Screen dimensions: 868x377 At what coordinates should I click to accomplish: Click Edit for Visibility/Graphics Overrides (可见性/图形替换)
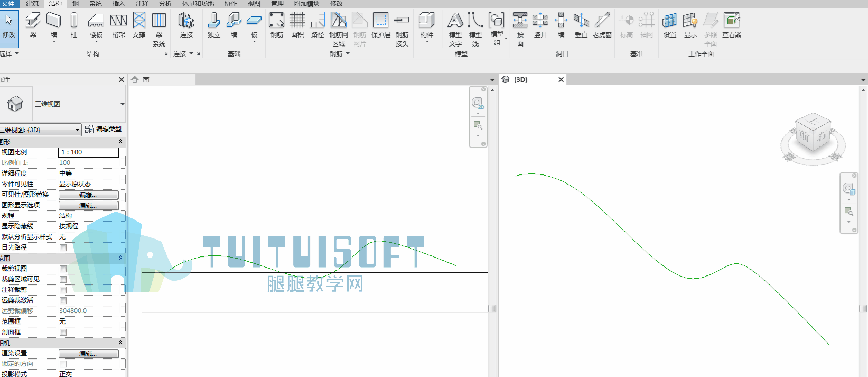coord(88,195)
